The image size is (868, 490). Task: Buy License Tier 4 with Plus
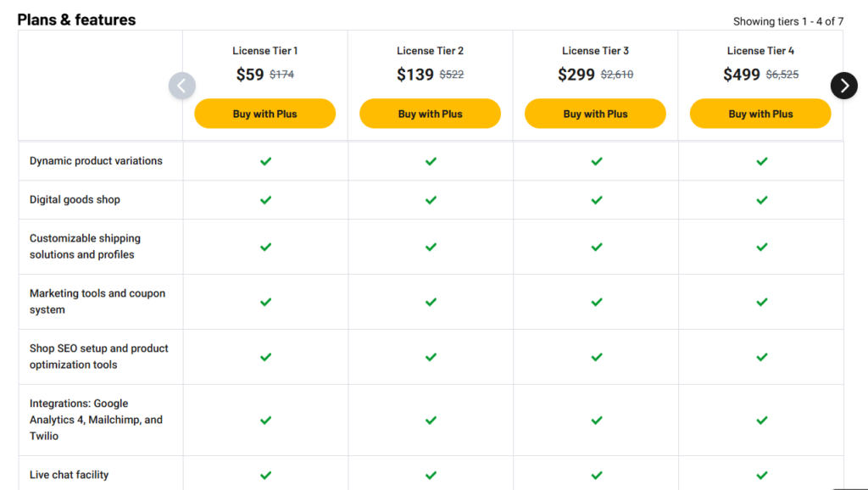[760, 114]
